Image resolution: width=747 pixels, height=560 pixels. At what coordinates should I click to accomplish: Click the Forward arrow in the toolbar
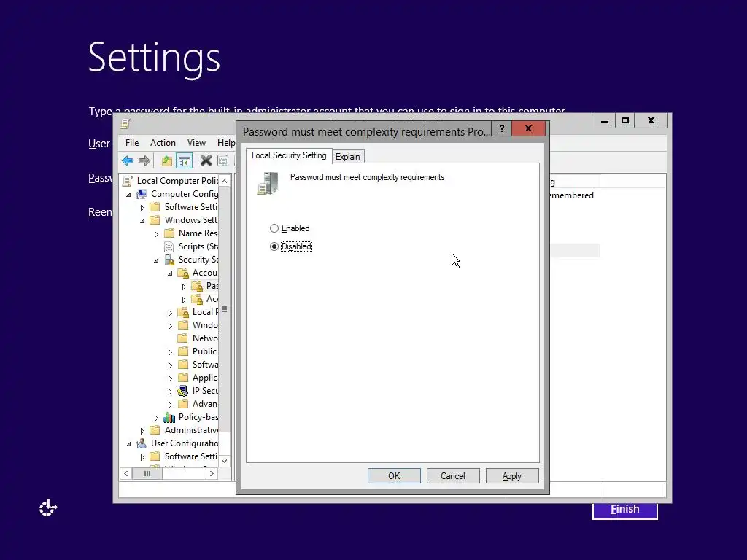coord(144,161)
